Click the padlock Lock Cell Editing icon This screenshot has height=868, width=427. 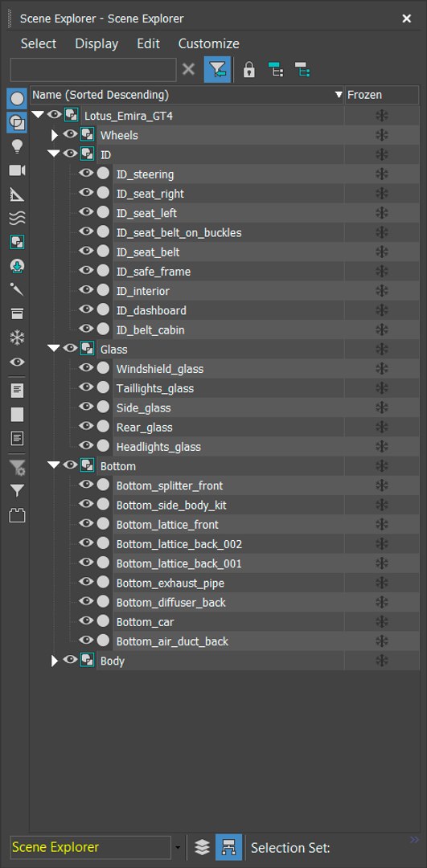[x=249, y=70]
